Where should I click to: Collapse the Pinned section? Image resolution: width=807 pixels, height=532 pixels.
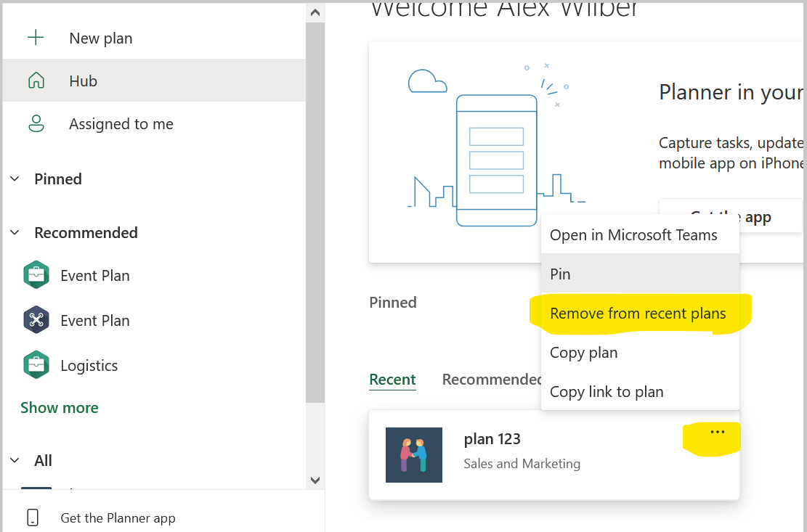coord(15,179)
